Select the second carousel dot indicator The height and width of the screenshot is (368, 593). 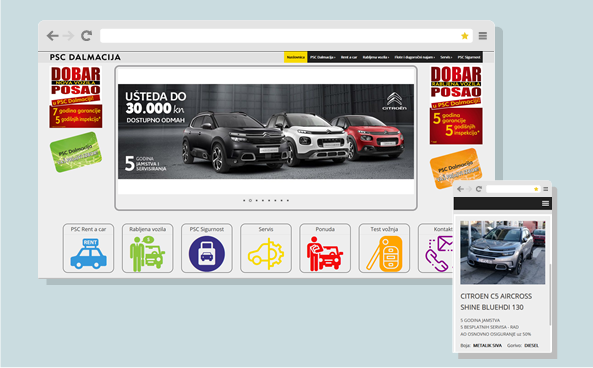pos(250,200)
